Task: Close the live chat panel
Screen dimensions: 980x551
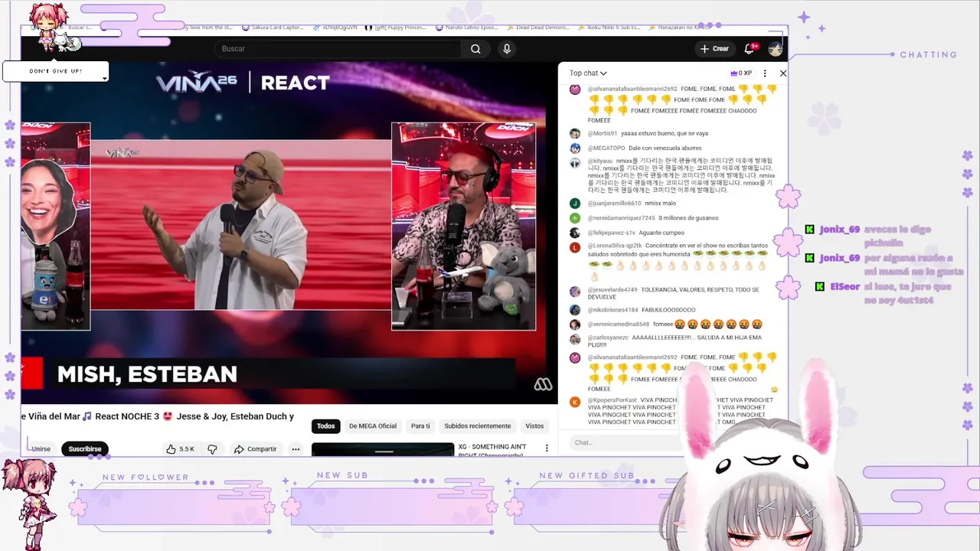Action: click(x=782, y=73)
